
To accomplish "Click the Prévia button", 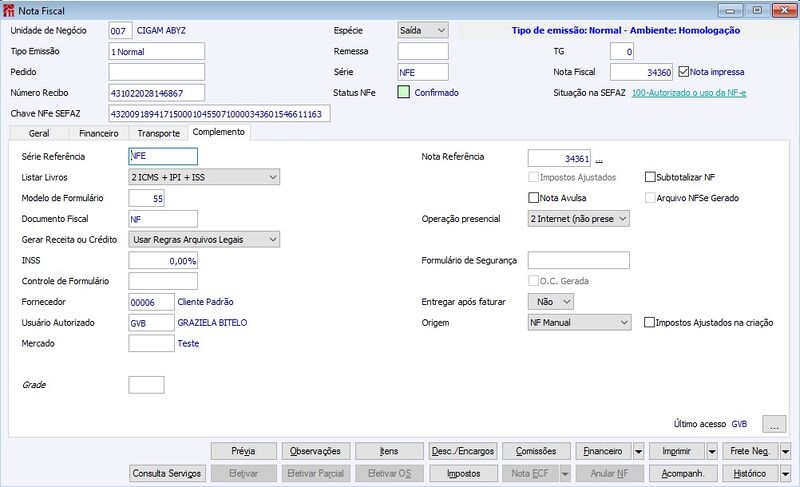I will pyautogui.click(x=243, y=451).
